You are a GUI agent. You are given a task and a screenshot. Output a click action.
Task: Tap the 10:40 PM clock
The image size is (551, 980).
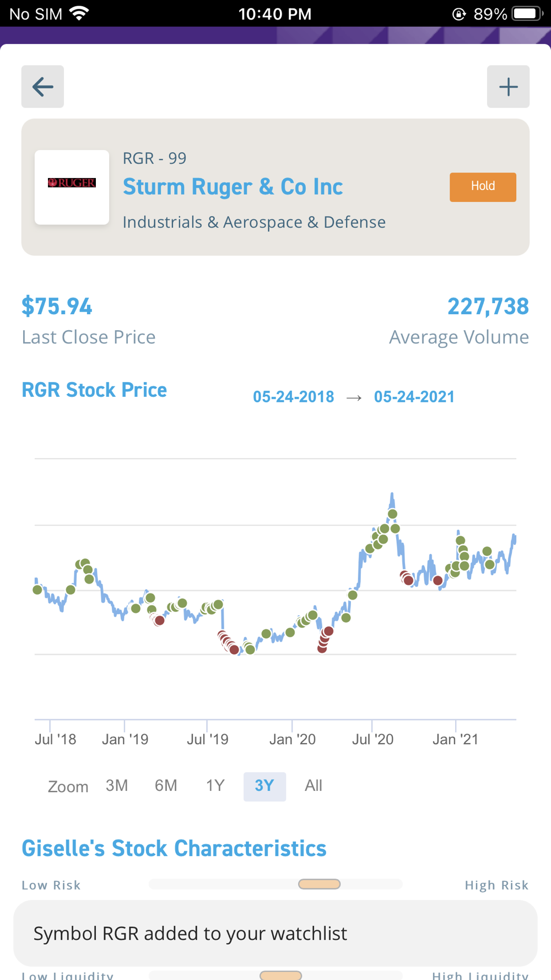[x=275, y=14]
